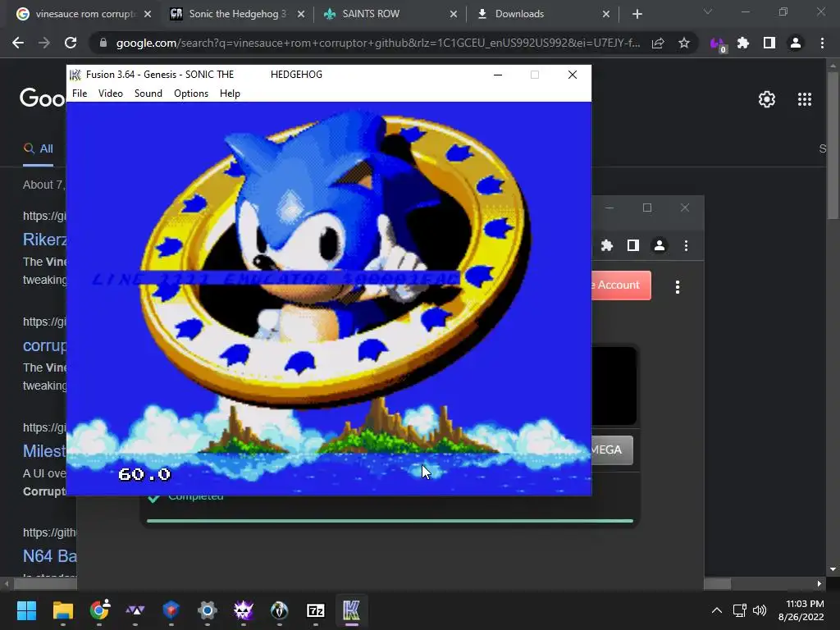Open the Chrome profile avatar in toolbar
Viewport: 840px width, 630px height.
pos(796,43)
